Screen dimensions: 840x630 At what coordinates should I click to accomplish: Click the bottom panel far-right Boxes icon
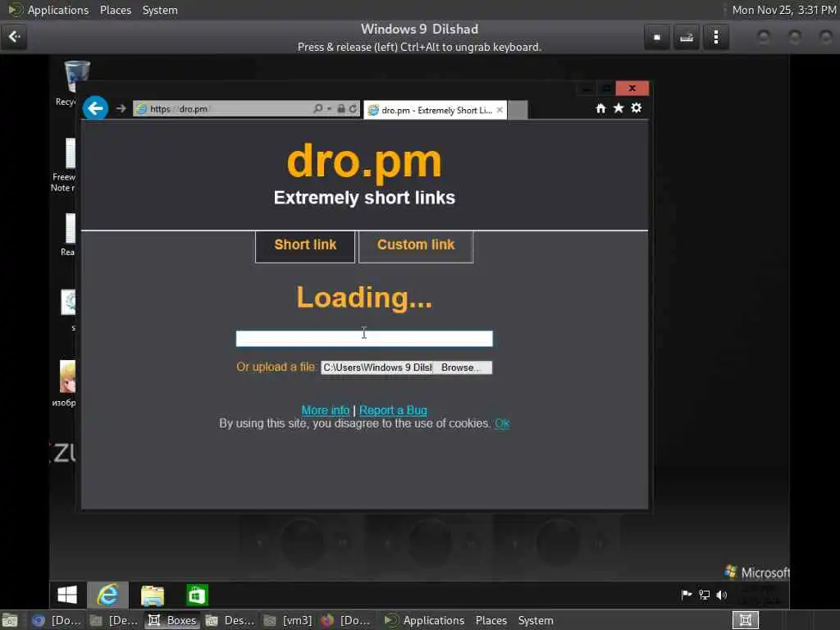click(x=745, y=620)
